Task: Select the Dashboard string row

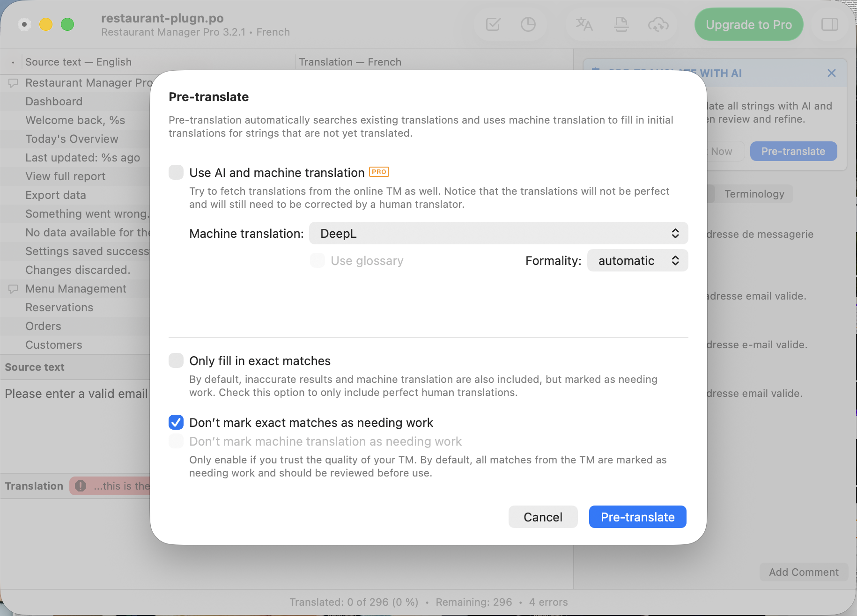Action: [75, 102]
